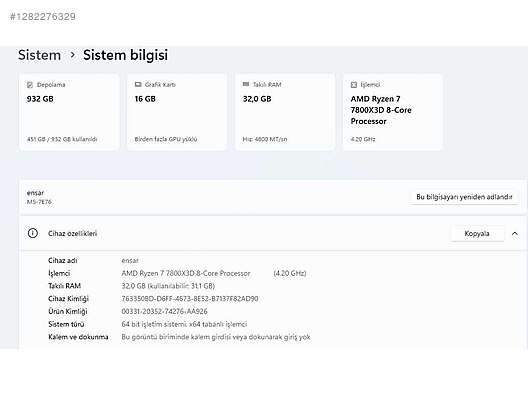Screen dimensions: 528x396
Task: Click the Takılı RAM icon
Action: click(246, 84)
